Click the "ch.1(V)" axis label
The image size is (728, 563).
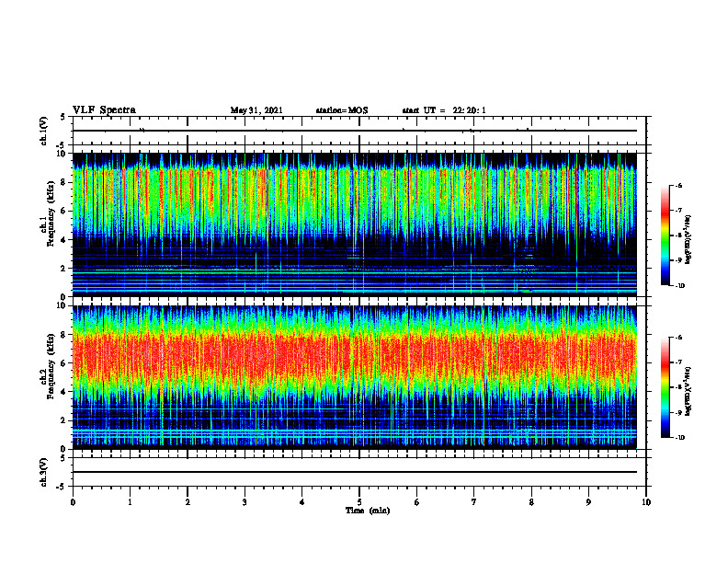coord(44,131)
